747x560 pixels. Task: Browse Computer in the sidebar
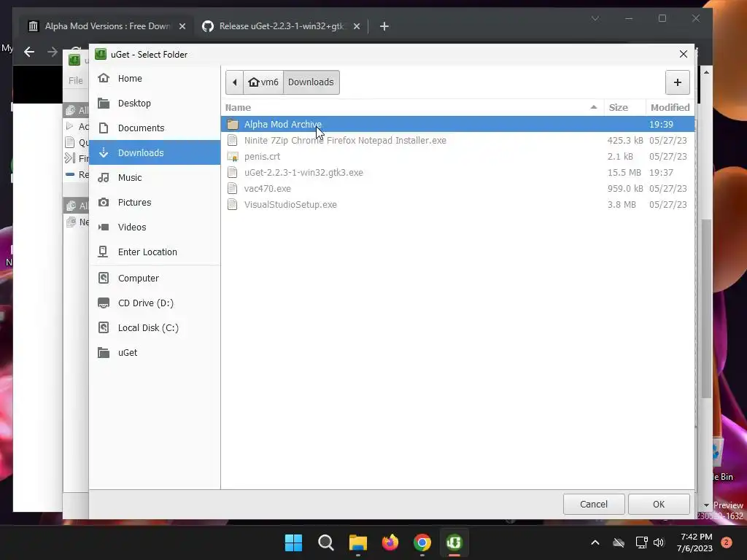coord(155,278)
